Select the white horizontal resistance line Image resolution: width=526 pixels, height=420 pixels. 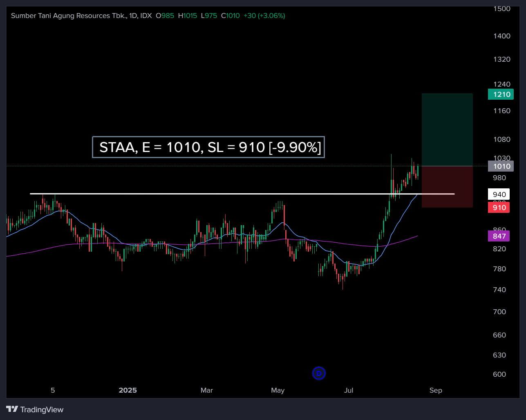pos(242,194)
